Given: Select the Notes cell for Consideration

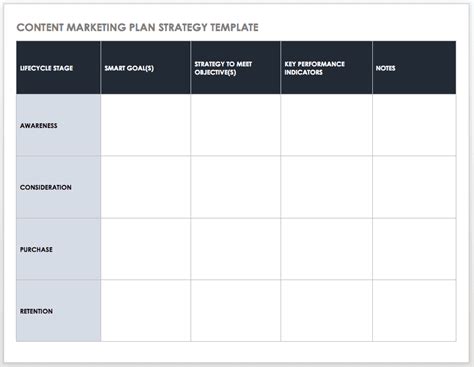Looking at the screenshot, I should click(x=414, y=187).
